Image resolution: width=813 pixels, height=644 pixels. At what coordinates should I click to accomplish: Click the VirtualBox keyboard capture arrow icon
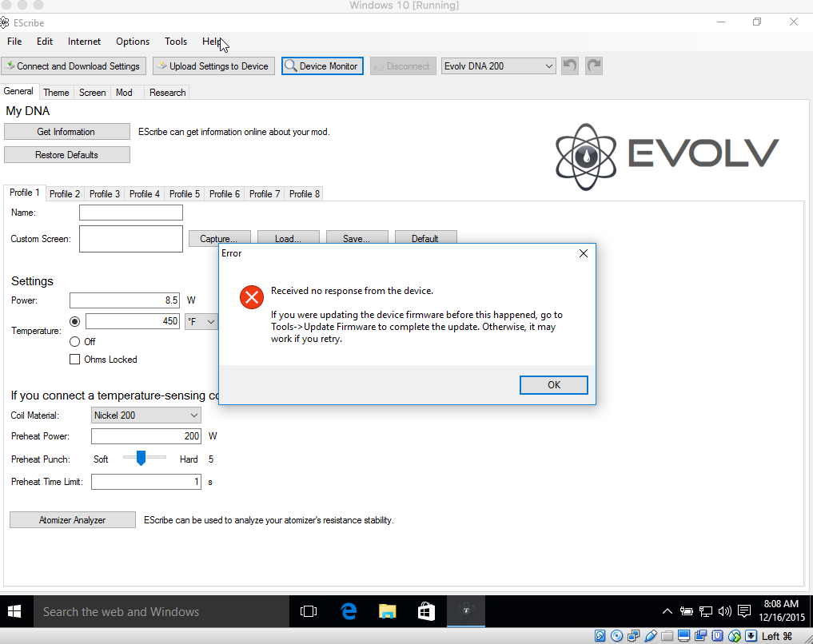coord(751,636)
